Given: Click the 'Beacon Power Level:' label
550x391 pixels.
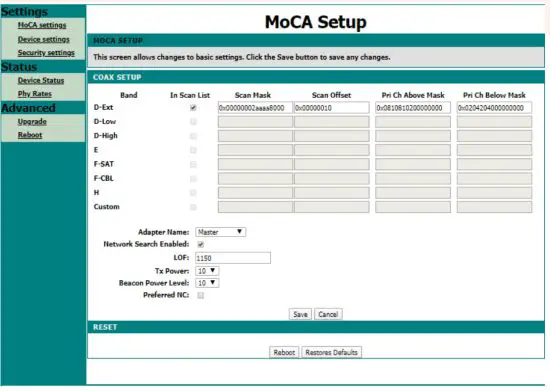Looking at the screenshot, I should tap(154, 283).
